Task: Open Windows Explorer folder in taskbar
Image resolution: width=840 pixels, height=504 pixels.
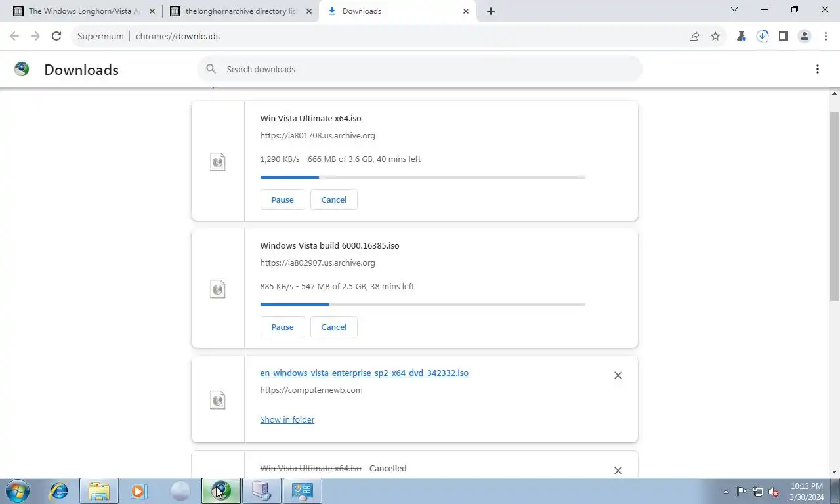Action: click(x=99, y=491)
